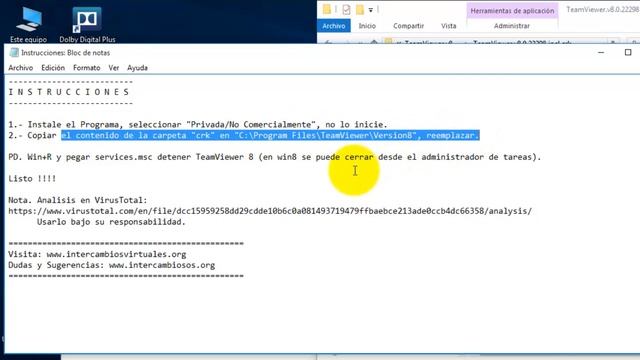Screen dimensions: 640x360
Task: Open Explorer quick access toolbar dropdown arrow
Action: pyautogui.click(x=371, y=10)
